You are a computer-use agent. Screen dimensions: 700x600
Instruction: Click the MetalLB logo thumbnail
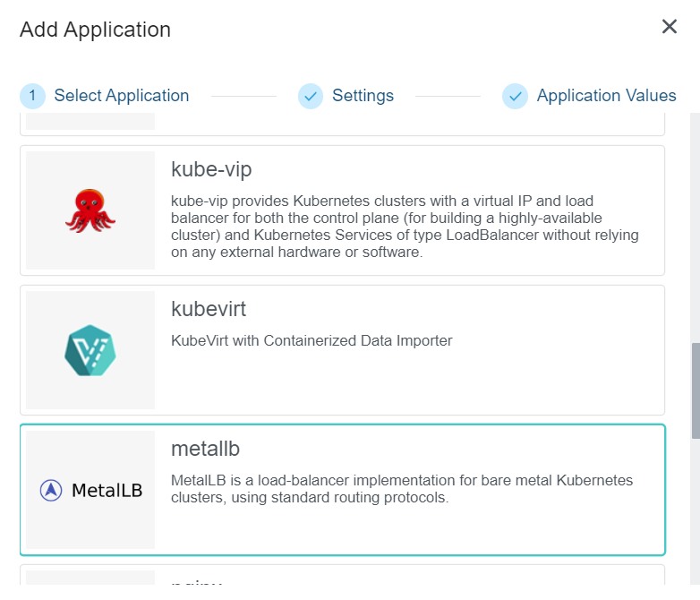tap(90, 490)
